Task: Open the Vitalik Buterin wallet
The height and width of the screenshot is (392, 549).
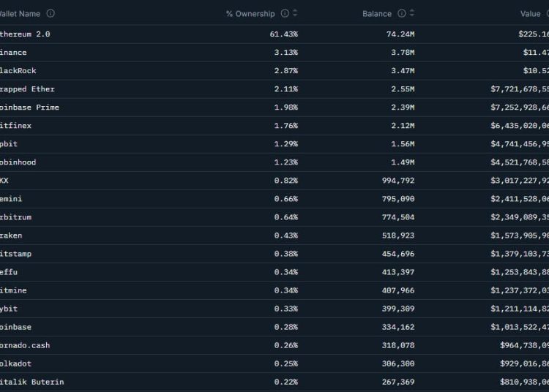Action: click(x=31, y=382)
